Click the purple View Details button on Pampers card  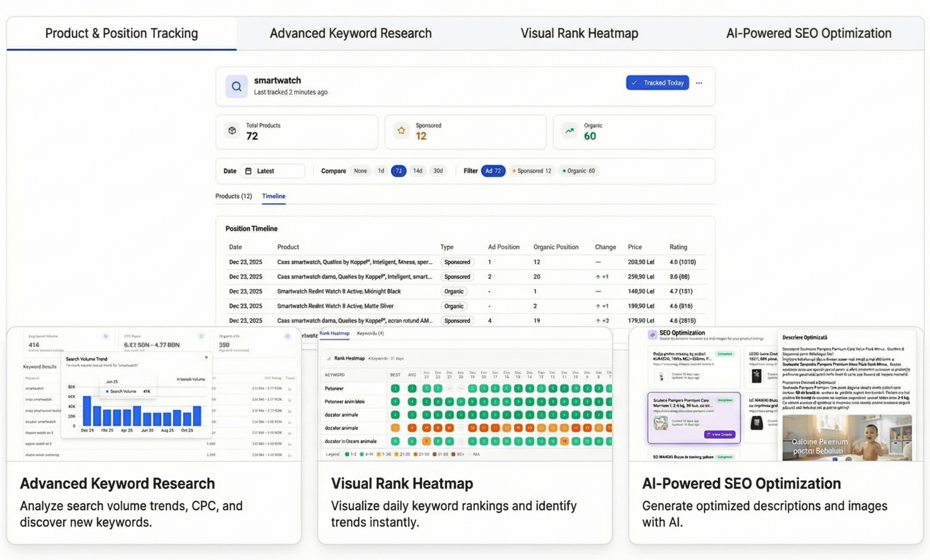720,434
